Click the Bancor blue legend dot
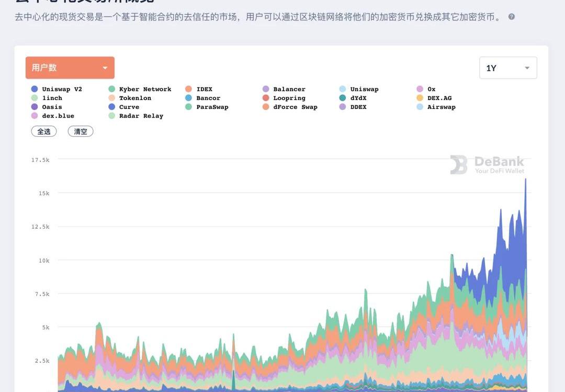The image size is (565, 392). [189, 98]
